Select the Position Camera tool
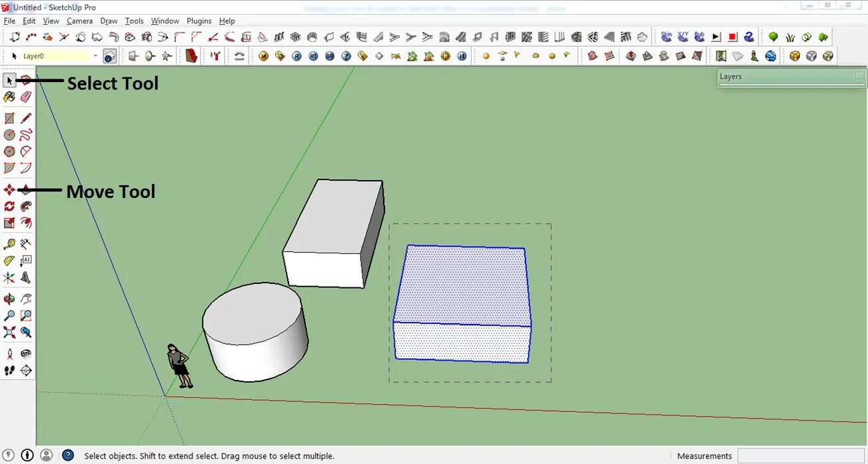This screenshot has height=464, width=868. 9,354
